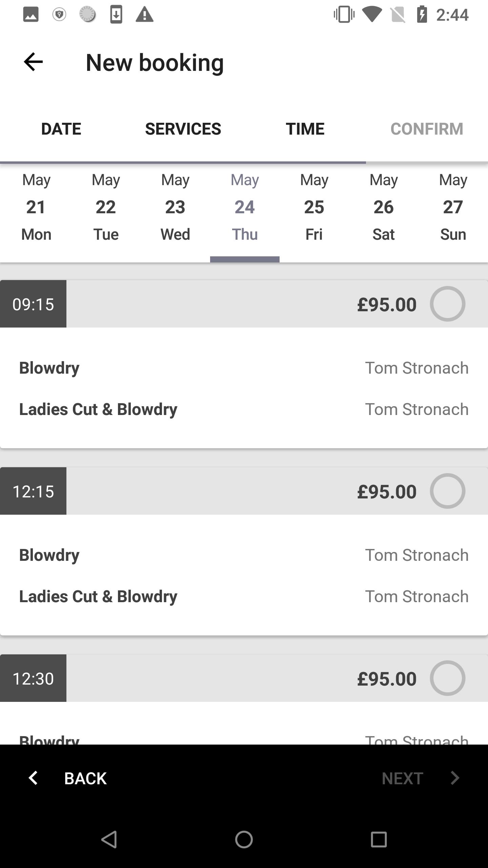Switch to the DATE tab
This screenshot has width=488, height=868.
pyautogui.click(x=61, y=129)
